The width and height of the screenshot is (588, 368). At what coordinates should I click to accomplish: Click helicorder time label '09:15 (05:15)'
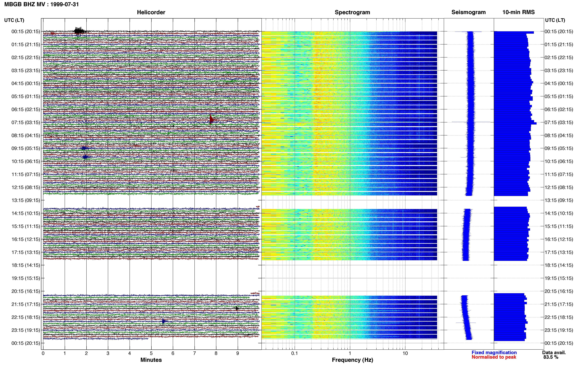click(26, 148)
